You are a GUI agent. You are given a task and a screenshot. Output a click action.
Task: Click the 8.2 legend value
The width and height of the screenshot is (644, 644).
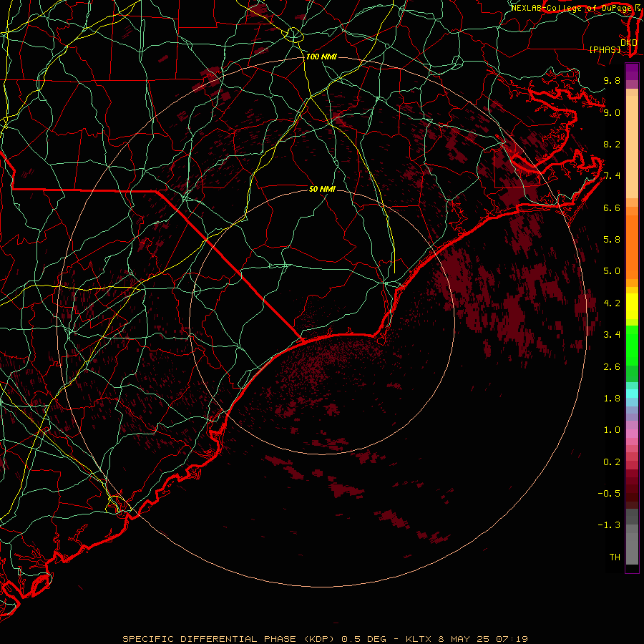pyautogui.click(x=612, y=144)
